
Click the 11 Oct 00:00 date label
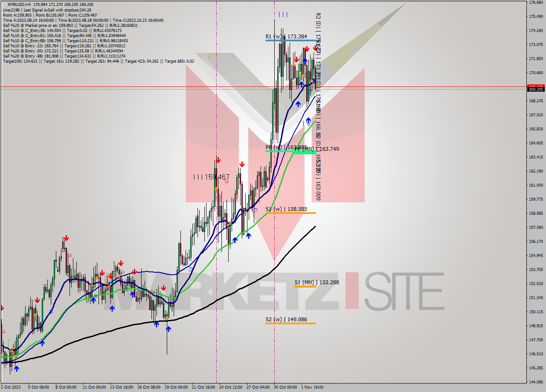pyautogui.click(x=94, y=387)
